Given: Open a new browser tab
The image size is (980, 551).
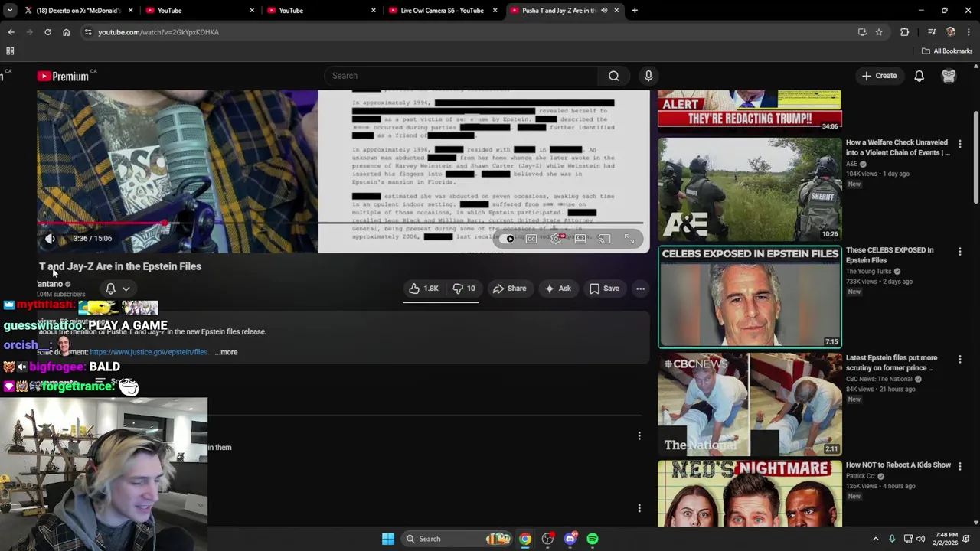Looking at the screenshot, I should 635,11.
